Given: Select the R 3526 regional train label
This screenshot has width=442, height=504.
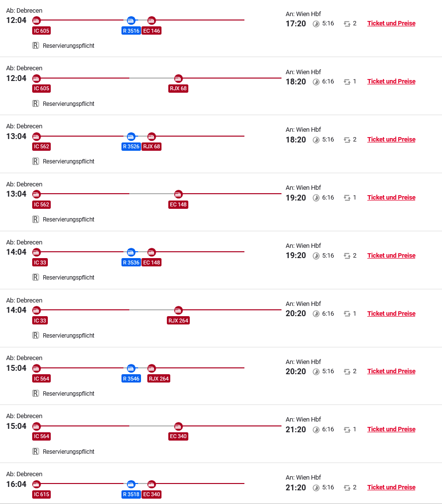Looking at the screenshot, I should 131,146.
